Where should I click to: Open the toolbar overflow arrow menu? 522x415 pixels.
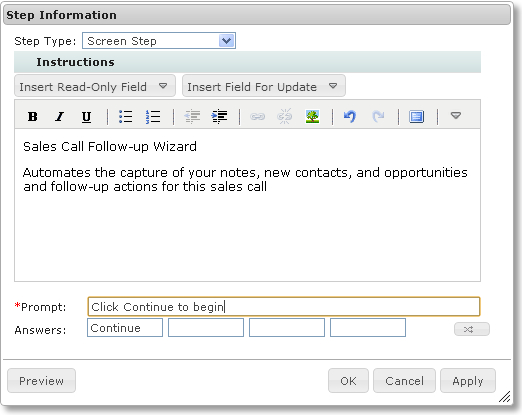click(456, 116)
